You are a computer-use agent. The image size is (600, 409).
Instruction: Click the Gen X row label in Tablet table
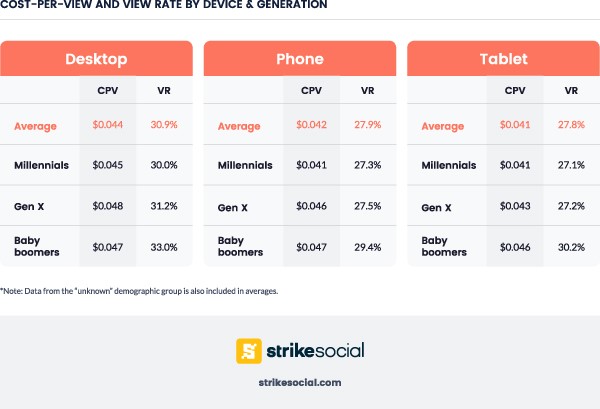(x=436, y=207)
